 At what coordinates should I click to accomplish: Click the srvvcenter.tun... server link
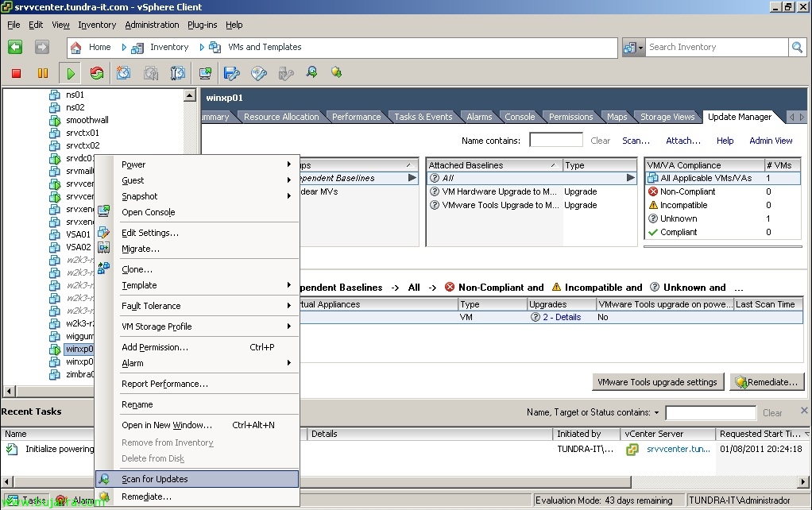click(x=679, y=449)
